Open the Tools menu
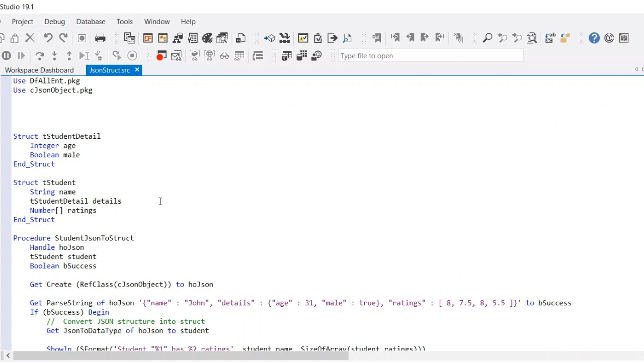The height and width of the screenshot is (362, 644). (x=124, y=22)
